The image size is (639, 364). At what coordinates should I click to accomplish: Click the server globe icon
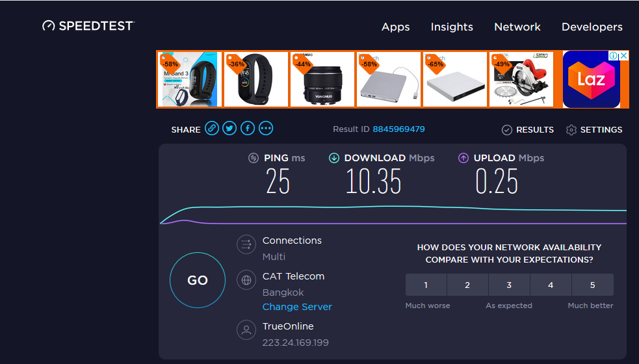[246, 280]
